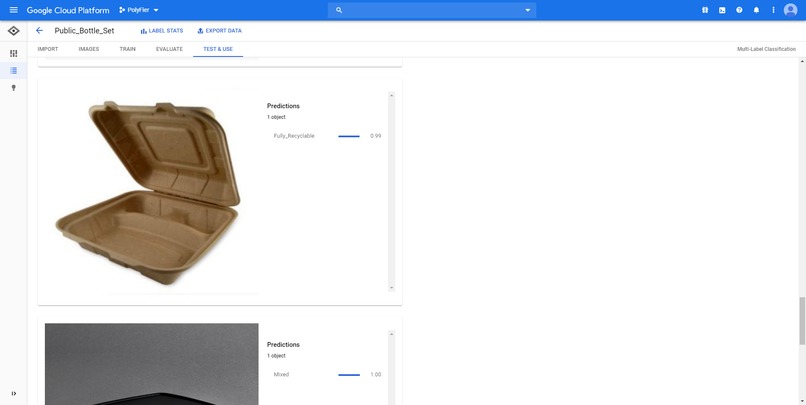This screenshot has width=806, height=405.
Task: Launch Cloud Shell terminal icon
Action: [722, 10]
